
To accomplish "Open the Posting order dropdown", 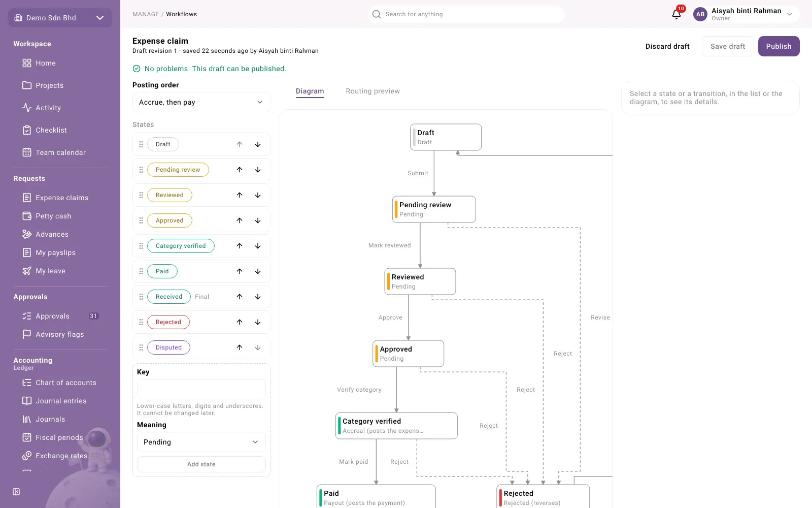I will click(201, 102).
